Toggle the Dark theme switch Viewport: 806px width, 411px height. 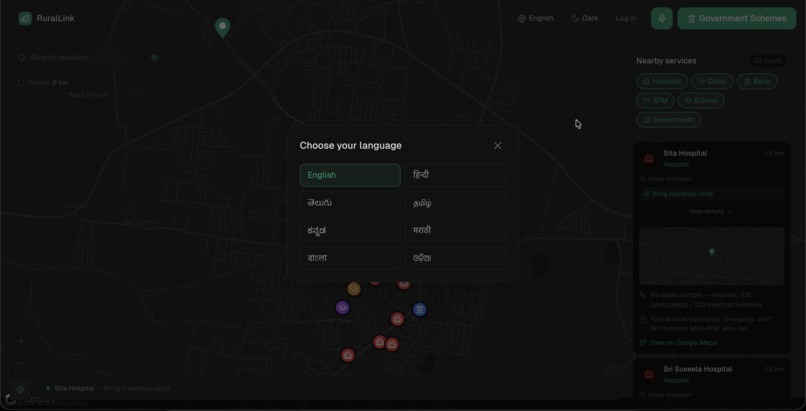[x=584, y=18]
